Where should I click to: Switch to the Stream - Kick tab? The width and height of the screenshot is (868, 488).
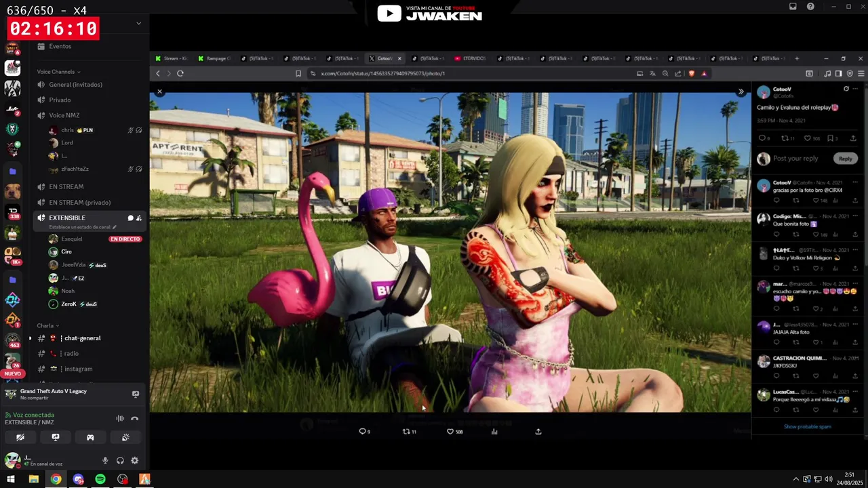[x=172, y=58]
